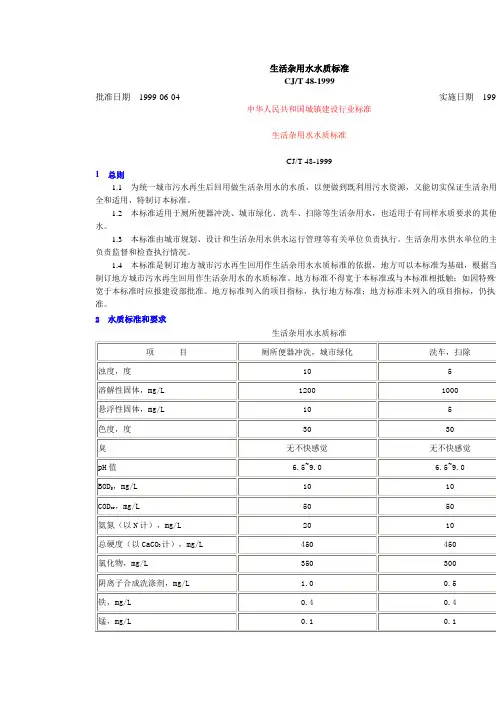Click the pH 值 row label

click(107, 467)
